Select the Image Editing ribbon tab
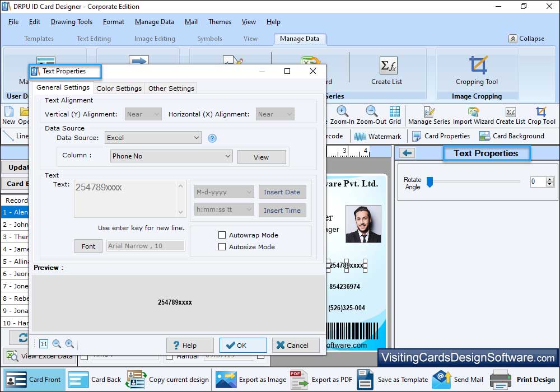This screenshot has height=392, width=560. tap(155, 39)
